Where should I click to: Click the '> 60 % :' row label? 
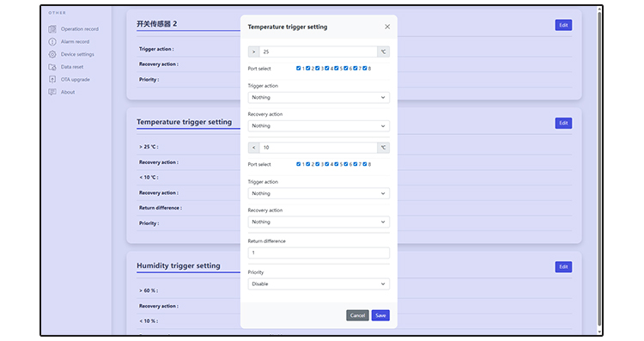(x=149, y=290)
